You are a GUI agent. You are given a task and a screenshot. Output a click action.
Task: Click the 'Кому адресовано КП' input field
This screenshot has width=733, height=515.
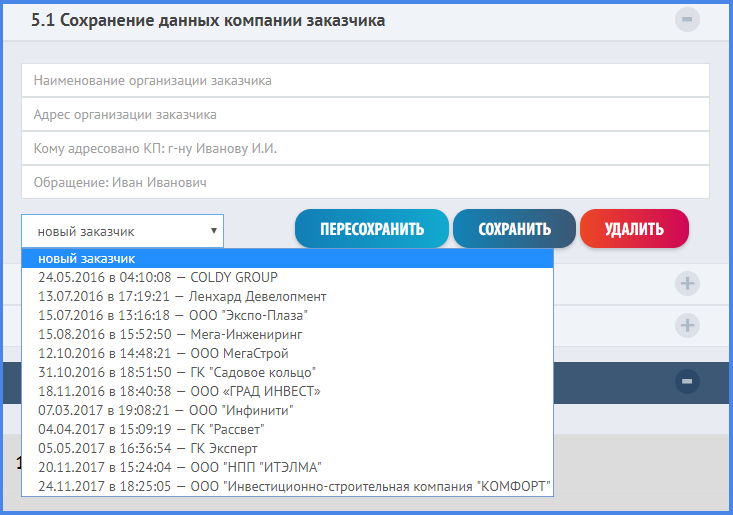[x=365, y=148]
